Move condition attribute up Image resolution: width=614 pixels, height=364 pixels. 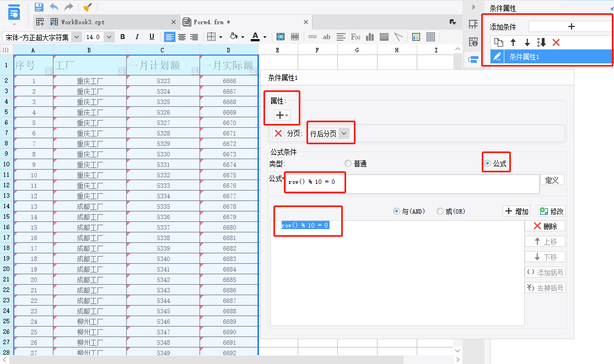(513, 42)
